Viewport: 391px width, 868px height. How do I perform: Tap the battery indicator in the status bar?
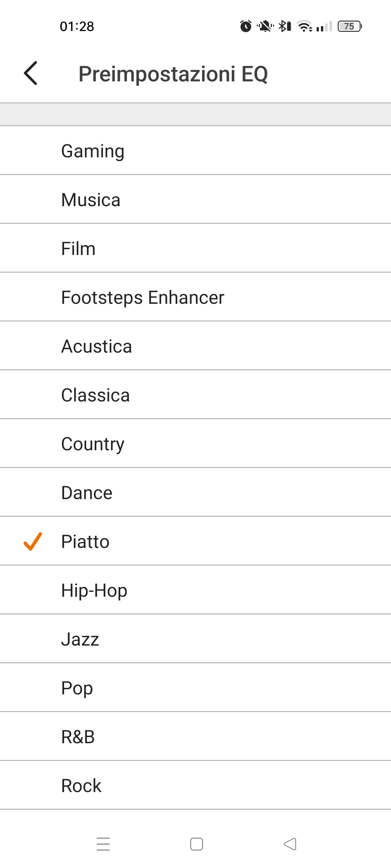click(350, 26)
